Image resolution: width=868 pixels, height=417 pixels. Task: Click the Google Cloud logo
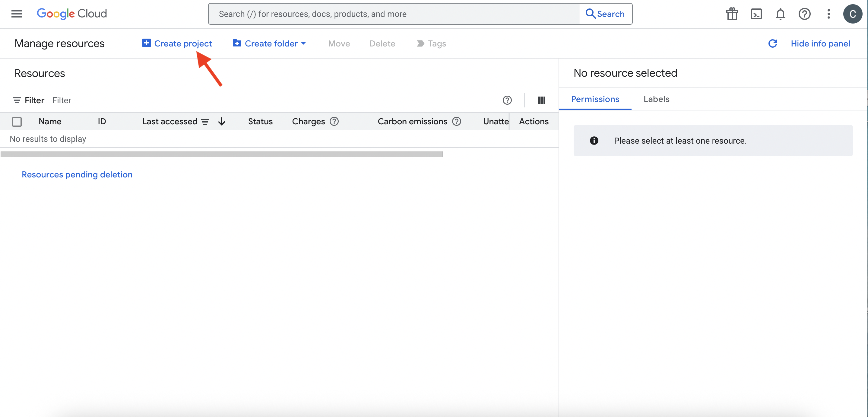[x=72, y=14]
